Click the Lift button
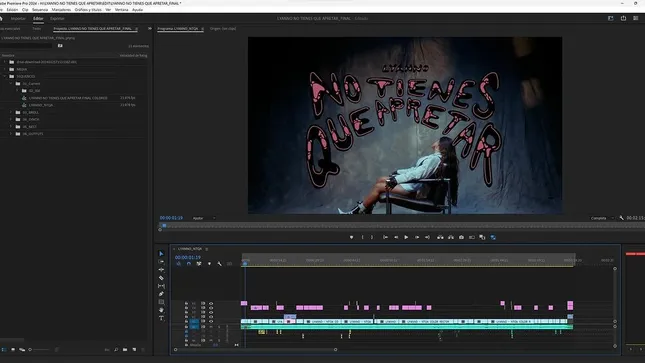The width and height of the screenshot is (645, 363). pyautogui.click(x=440, y=237)
